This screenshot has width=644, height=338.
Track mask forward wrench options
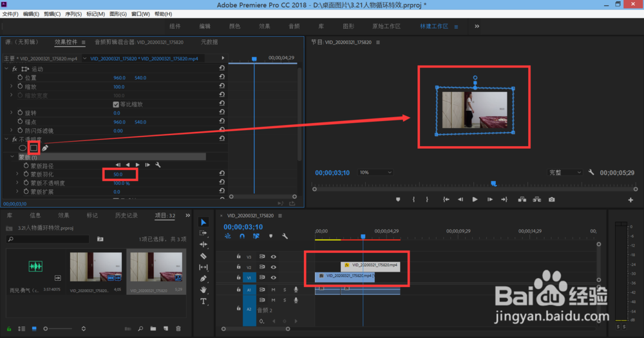[x=158, y=165]
